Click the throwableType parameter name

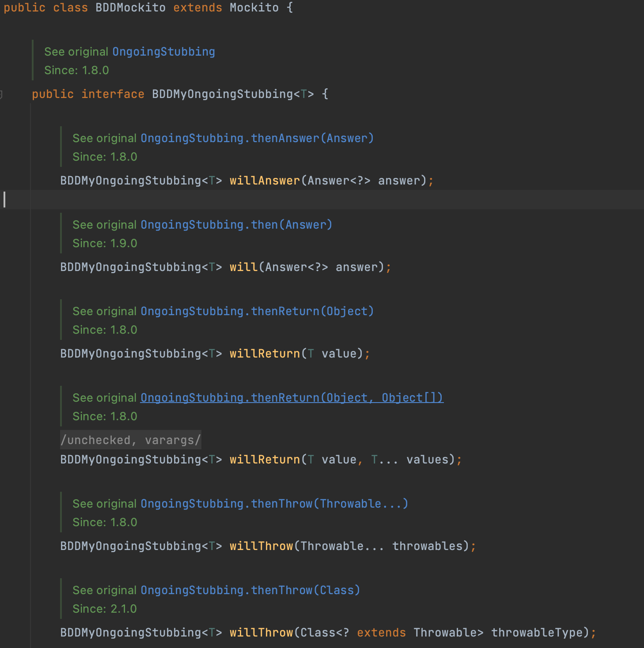click(x=537, y=633)
